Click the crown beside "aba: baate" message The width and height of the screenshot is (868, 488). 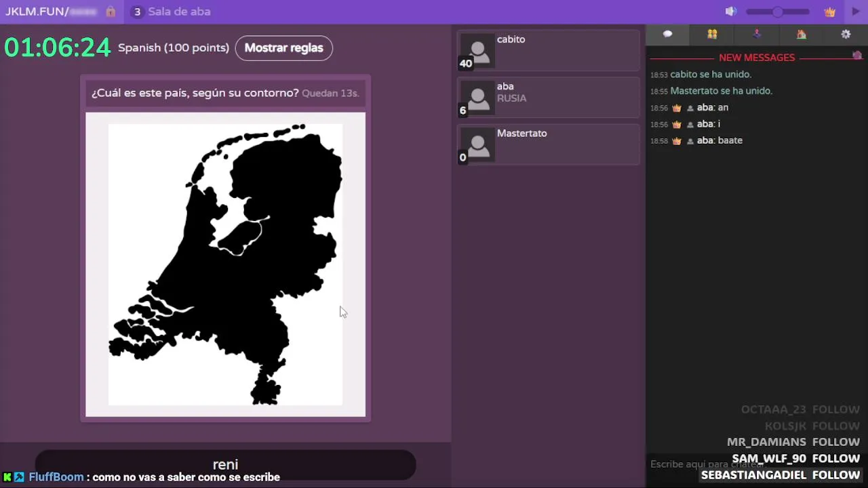point(676,141)
